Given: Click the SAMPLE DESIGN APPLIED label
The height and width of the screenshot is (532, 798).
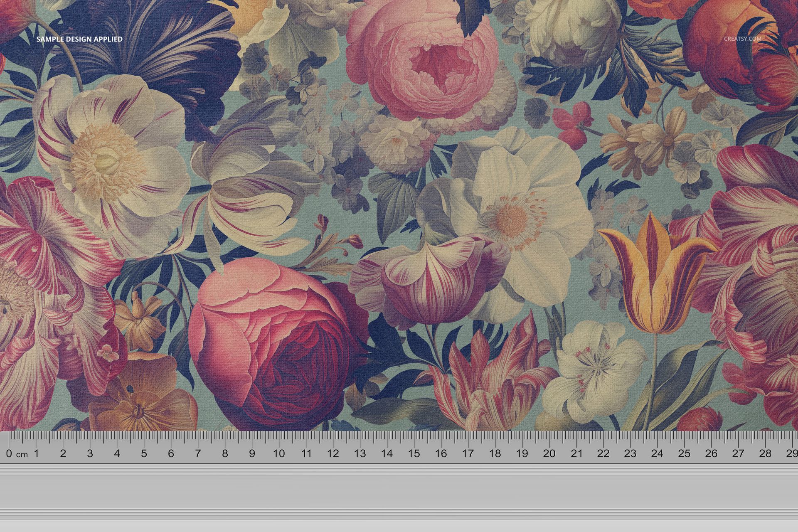Looking at the screenshot, I should pos(79,40).
